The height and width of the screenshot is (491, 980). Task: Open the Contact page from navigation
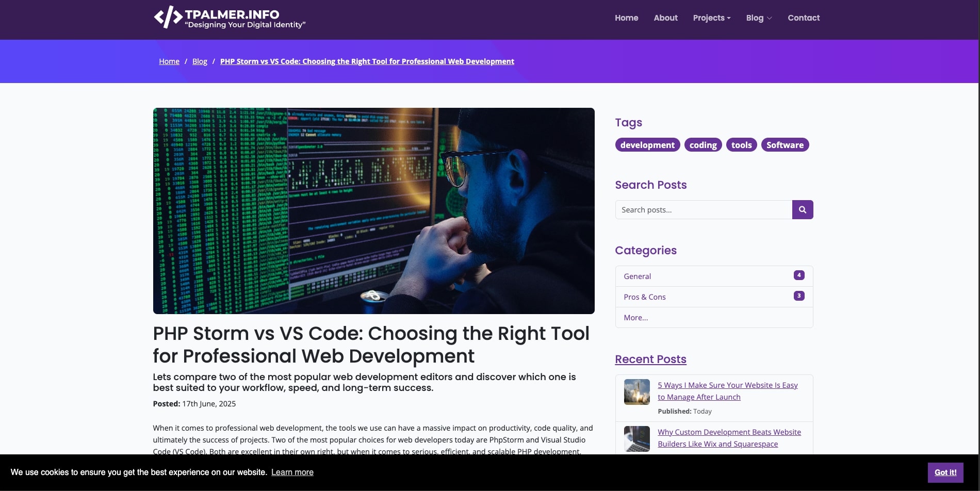803,18
